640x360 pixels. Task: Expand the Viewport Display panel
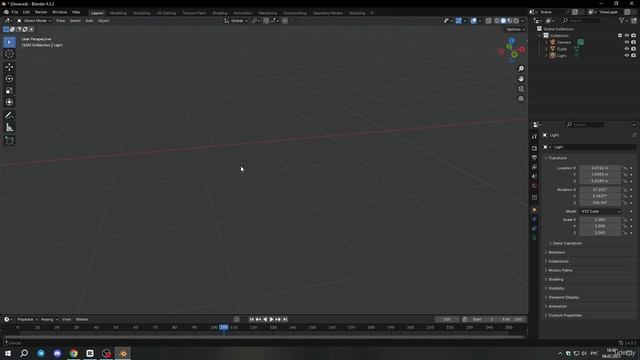click(562, 298)
